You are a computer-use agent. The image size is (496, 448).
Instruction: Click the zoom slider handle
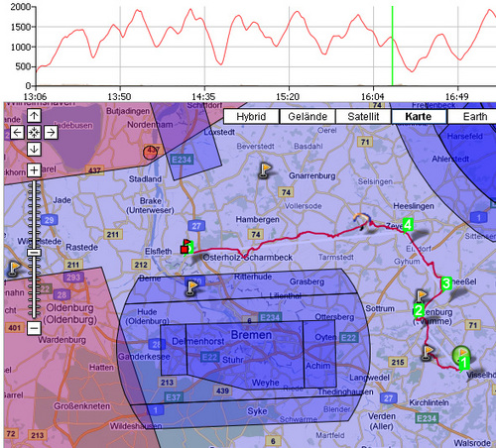coord(34,253)
